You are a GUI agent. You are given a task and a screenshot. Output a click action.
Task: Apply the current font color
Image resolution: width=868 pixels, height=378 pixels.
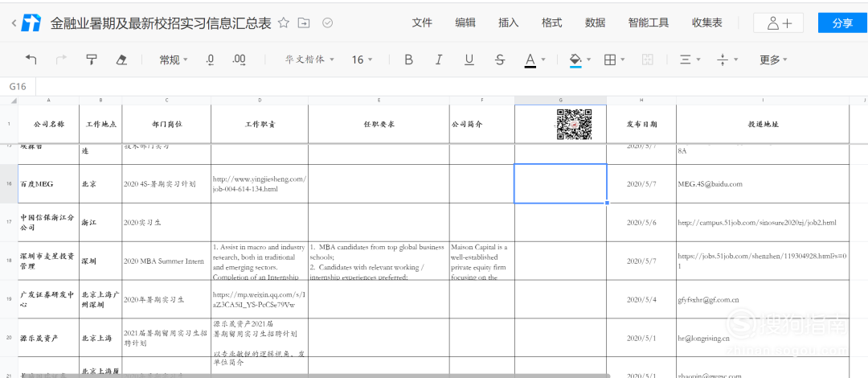tap(530, 60)
